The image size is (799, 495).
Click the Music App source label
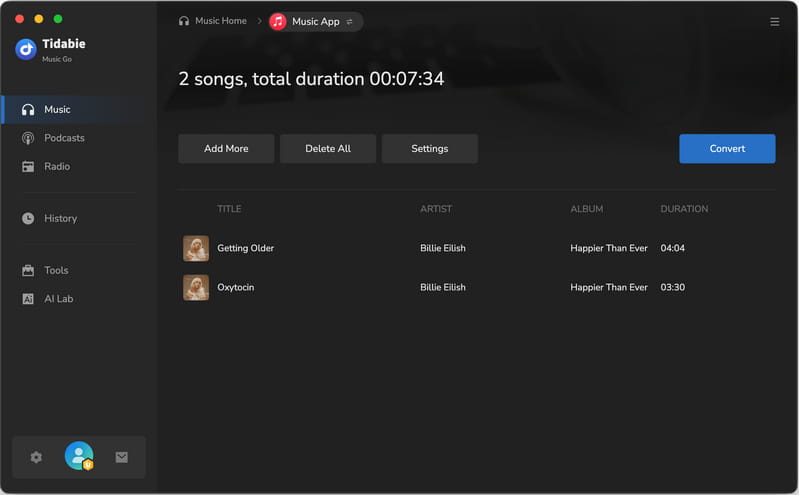coord(315,22)
